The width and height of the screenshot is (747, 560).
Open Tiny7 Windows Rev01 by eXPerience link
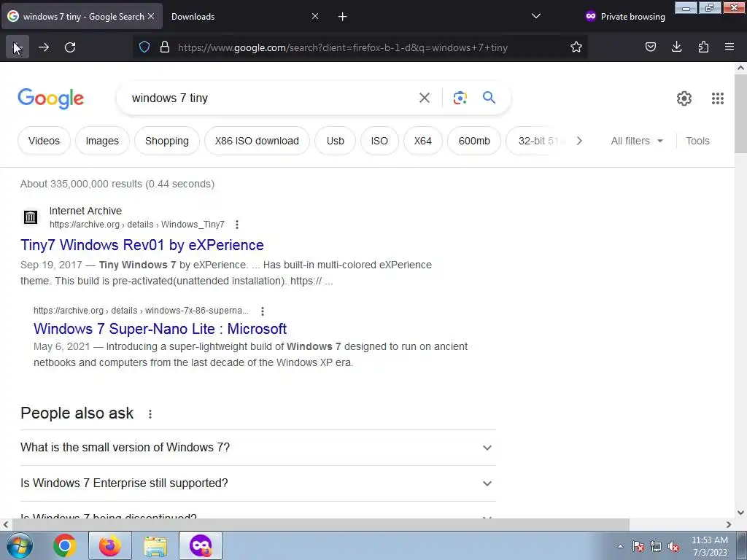pyautogui.click(x=142, y=245)
